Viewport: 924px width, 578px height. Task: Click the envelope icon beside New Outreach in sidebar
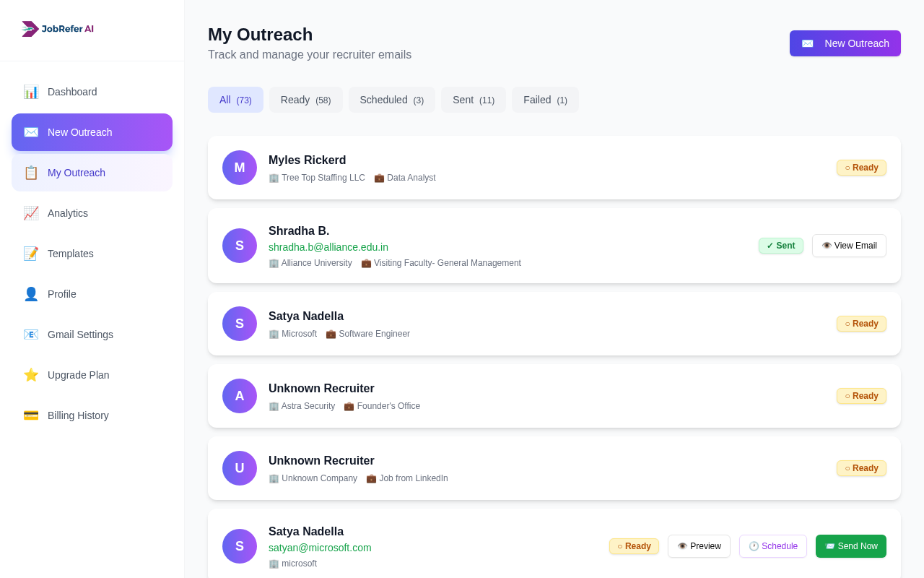pos(31,132)
